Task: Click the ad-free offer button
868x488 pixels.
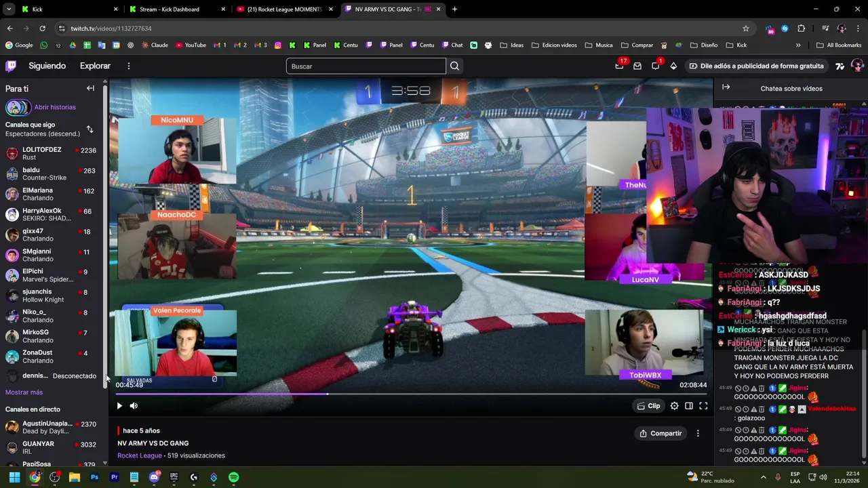Action: [x=756, y=66]
